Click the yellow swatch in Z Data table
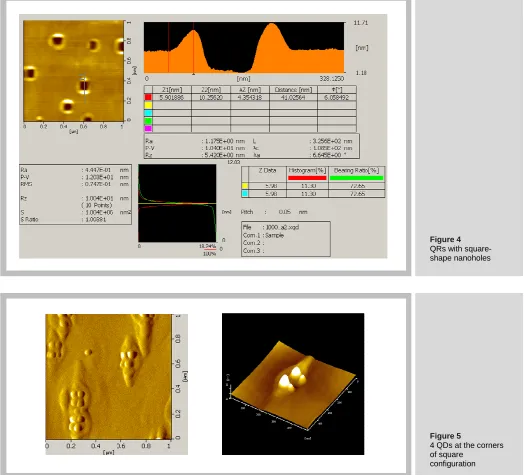Viewport: 524px width, 475px height. click(x=245, y=186)
